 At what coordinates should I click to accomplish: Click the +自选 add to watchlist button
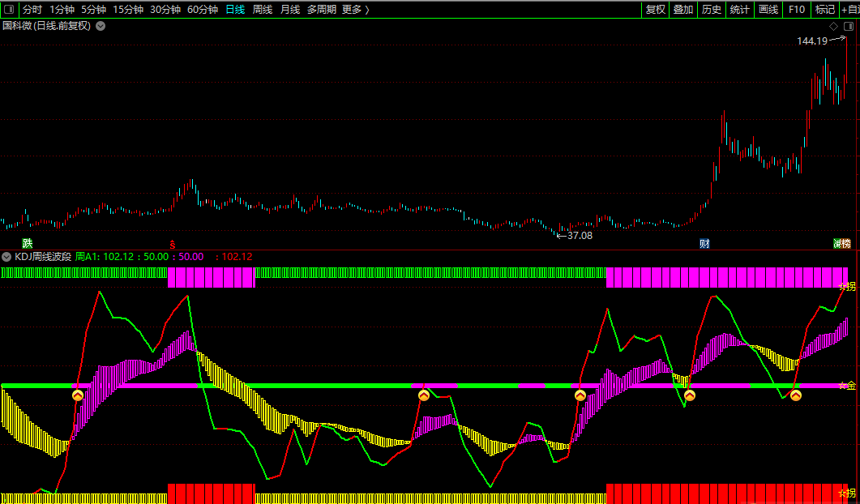pos(850,10)
